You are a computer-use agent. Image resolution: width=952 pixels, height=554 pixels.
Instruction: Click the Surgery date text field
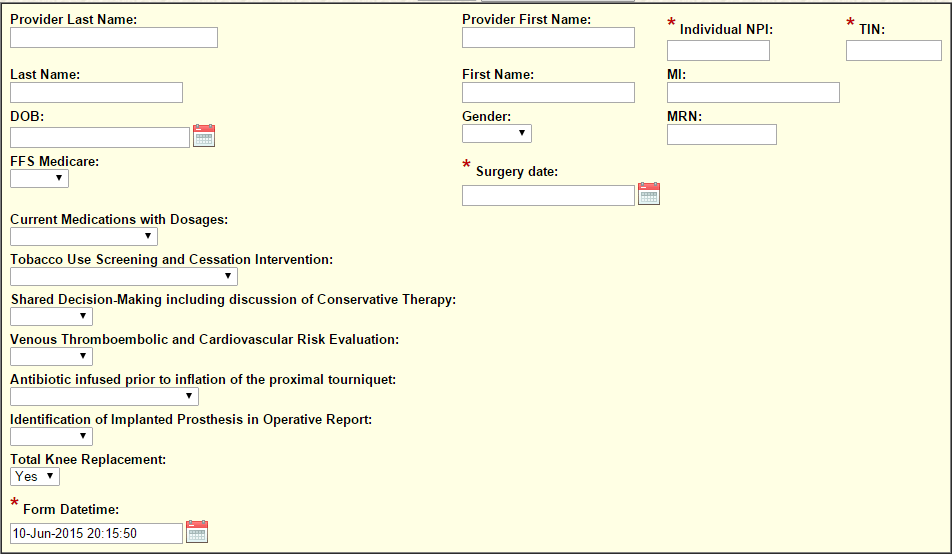[548, 196]
